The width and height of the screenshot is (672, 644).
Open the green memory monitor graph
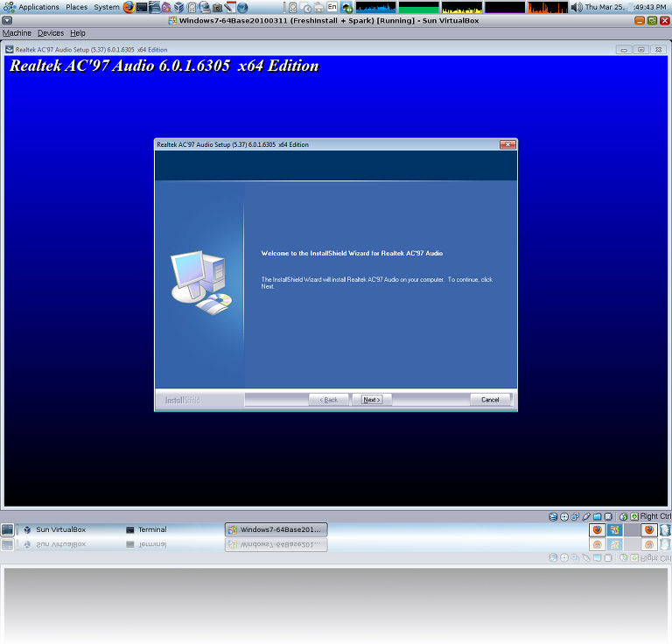tap(419, 7)
